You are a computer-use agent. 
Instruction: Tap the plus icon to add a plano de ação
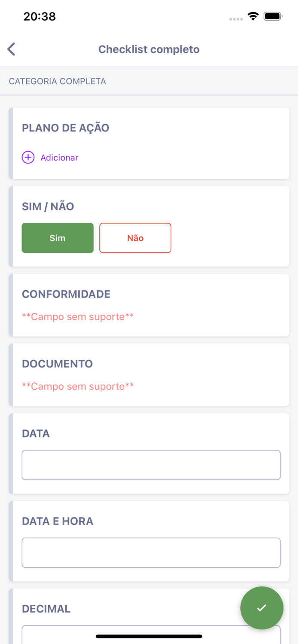point(28,158)
